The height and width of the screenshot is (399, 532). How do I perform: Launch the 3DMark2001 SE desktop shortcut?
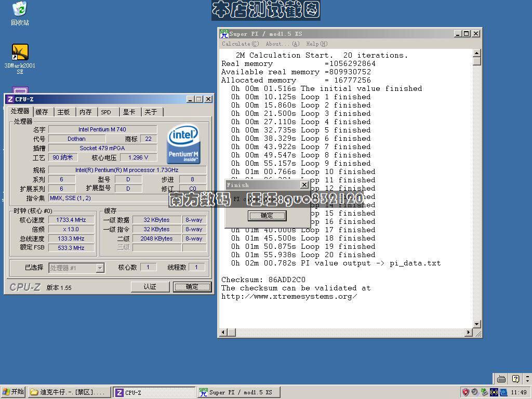tap(20, 59)
